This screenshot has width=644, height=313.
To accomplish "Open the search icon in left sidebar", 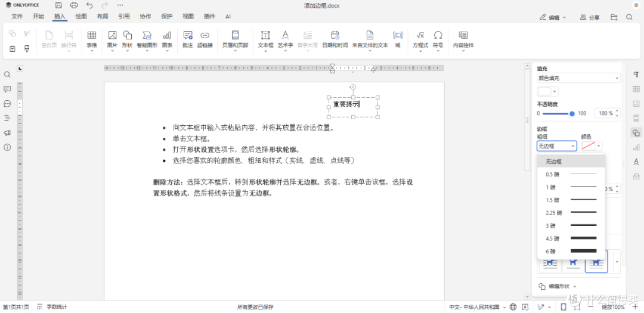I will coord(7,75).
